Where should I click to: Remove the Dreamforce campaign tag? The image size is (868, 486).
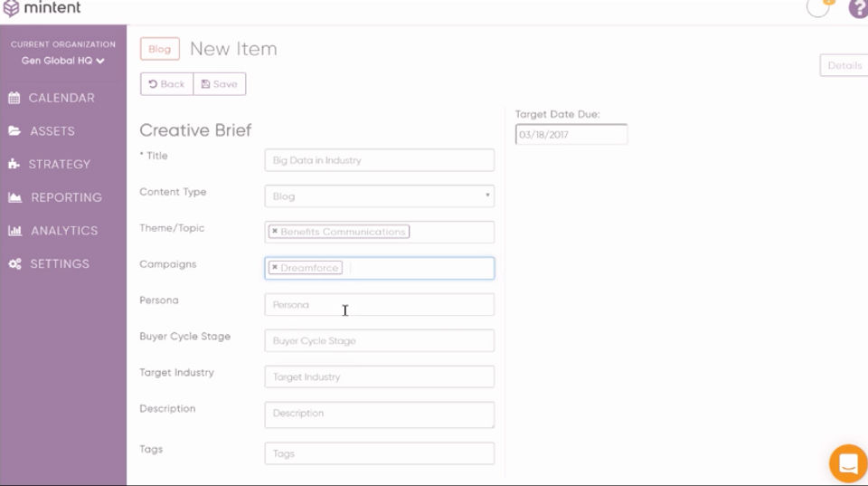coord(275,267)
